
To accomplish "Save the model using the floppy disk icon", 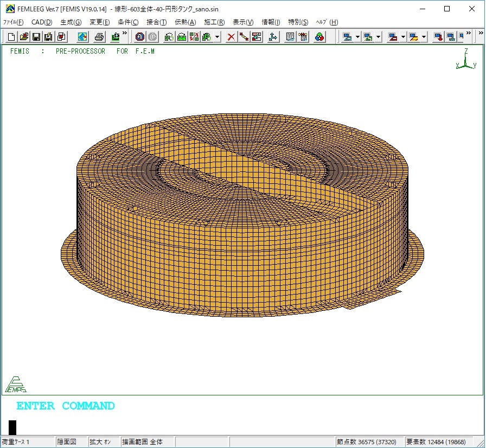I will pyautogui.click(x=36, y=37).
